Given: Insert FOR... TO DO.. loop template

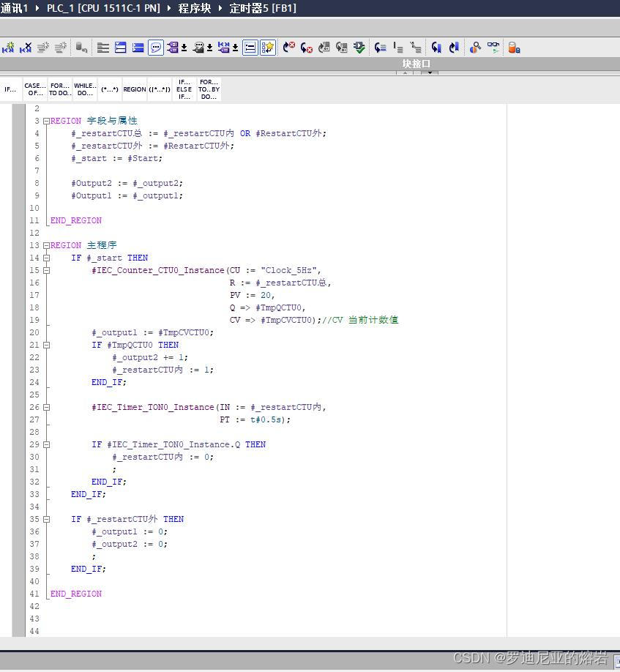Looking at the screenshot, I should [60, 89].
